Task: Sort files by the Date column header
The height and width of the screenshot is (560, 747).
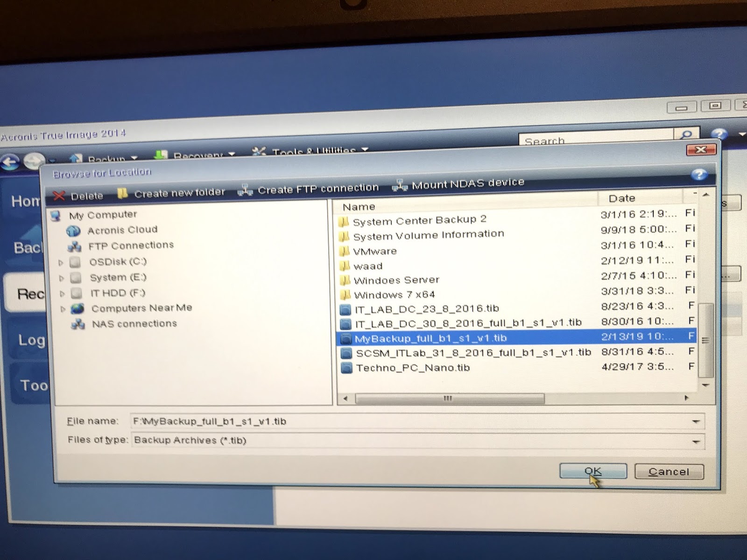Action: coord(640,198)
